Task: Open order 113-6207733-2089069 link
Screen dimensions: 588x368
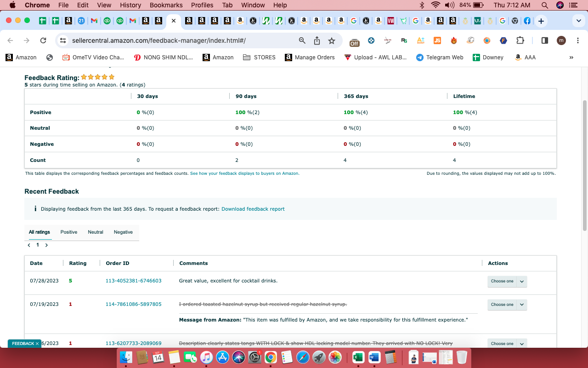Action: [134, 343]
